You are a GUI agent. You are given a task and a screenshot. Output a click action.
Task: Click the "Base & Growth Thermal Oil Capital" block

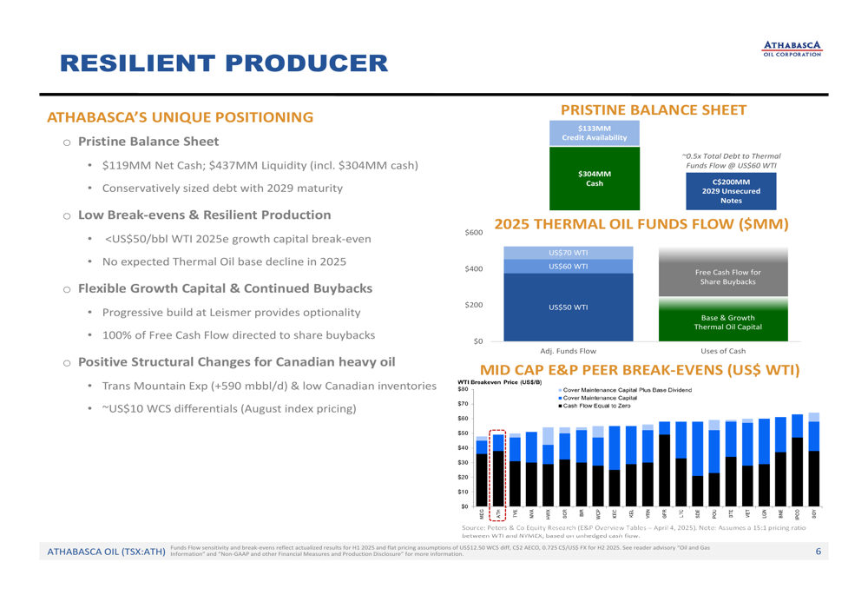coord(723,321)
